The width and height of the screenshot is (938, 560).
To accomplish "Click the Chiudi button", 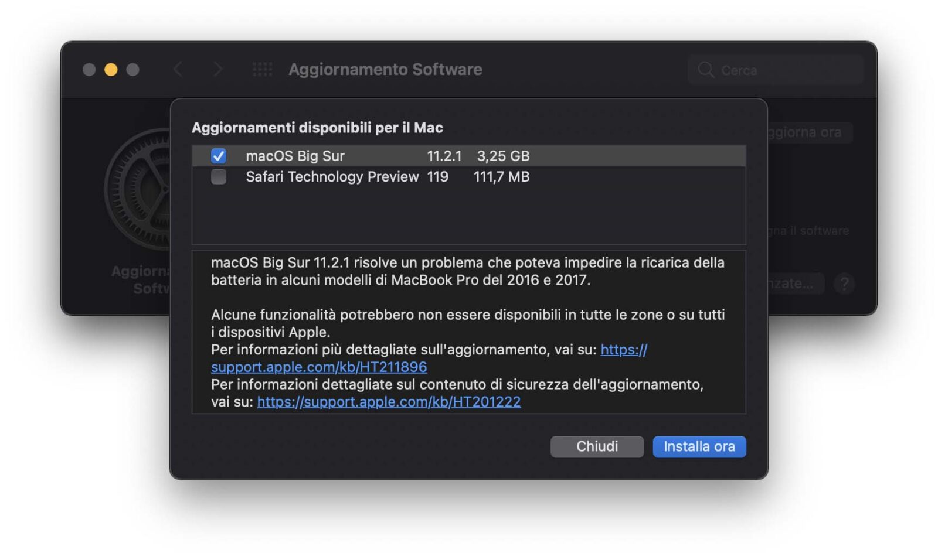I will click(597, 446).
